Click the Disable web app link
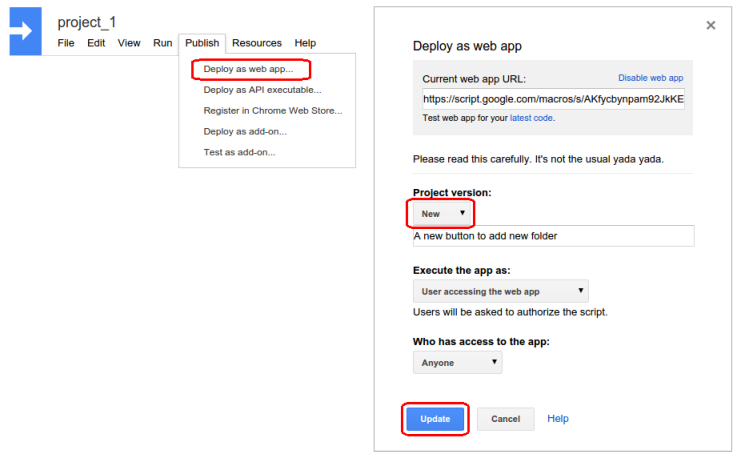745x462 pixels. 650,78
